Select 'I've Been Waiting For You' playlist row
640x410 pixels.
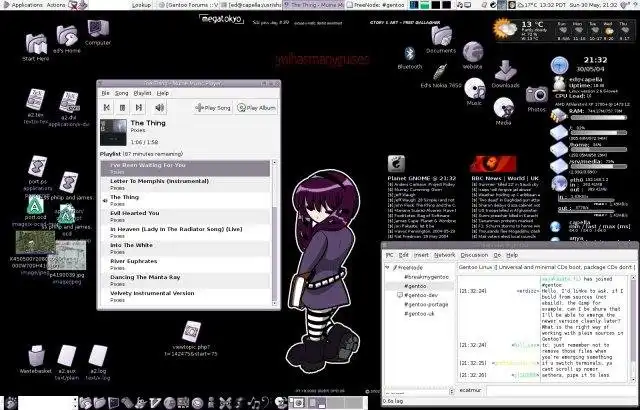coord(185,168)
